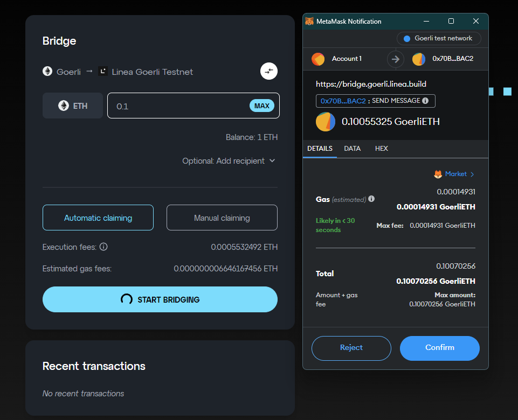
Task: Click the arrow icon between account and recipient
Action: pyautogui.click(x=396, y=59)
